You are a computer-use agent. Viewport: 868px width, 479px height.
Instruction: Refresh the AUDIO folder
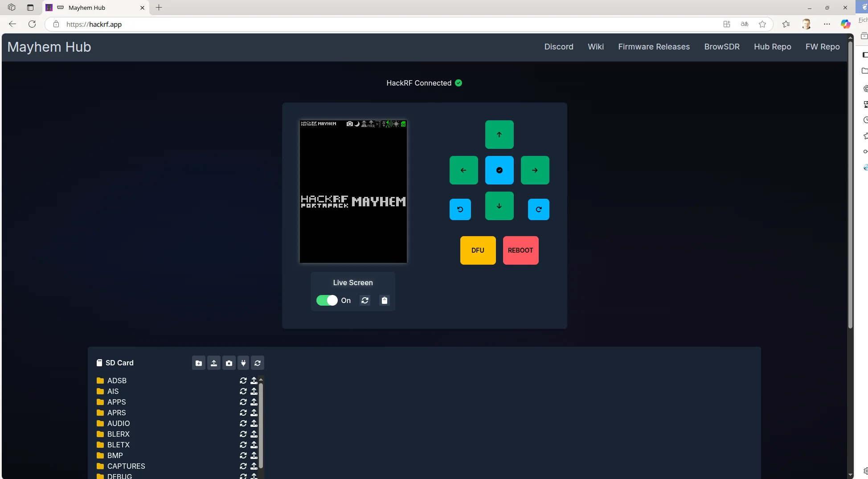pos(243,423)
